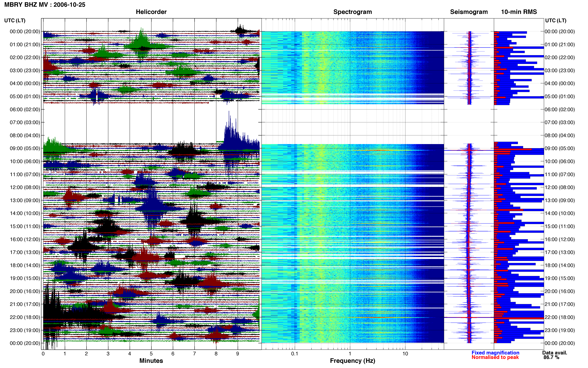Screen dimensions: 588x368
Task: Click the right '04:00 (00:00)' time label
Action: click(x=560, y=83)
